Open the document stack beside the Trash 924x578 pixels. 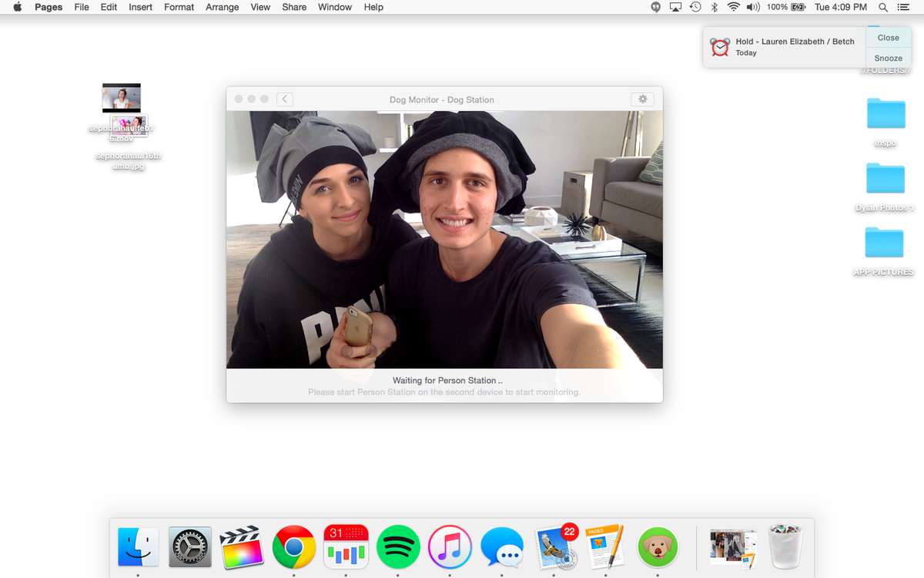733,548
